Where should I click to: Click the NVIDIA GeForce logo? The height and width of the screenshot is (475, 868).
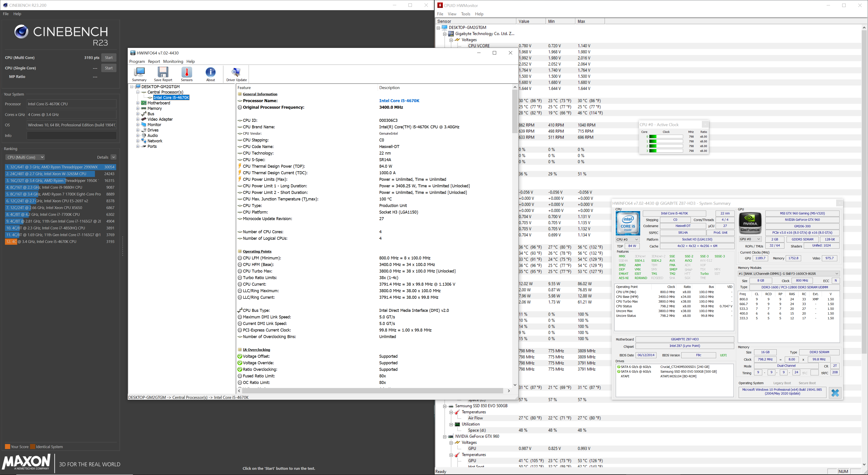(750, 223)
